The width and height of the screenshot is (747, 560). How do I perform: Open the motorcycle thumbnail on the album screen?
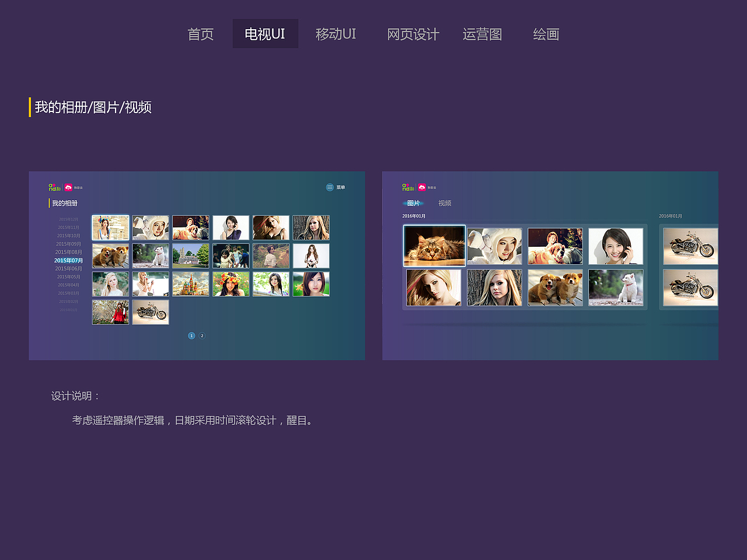(x=151, y=312)
